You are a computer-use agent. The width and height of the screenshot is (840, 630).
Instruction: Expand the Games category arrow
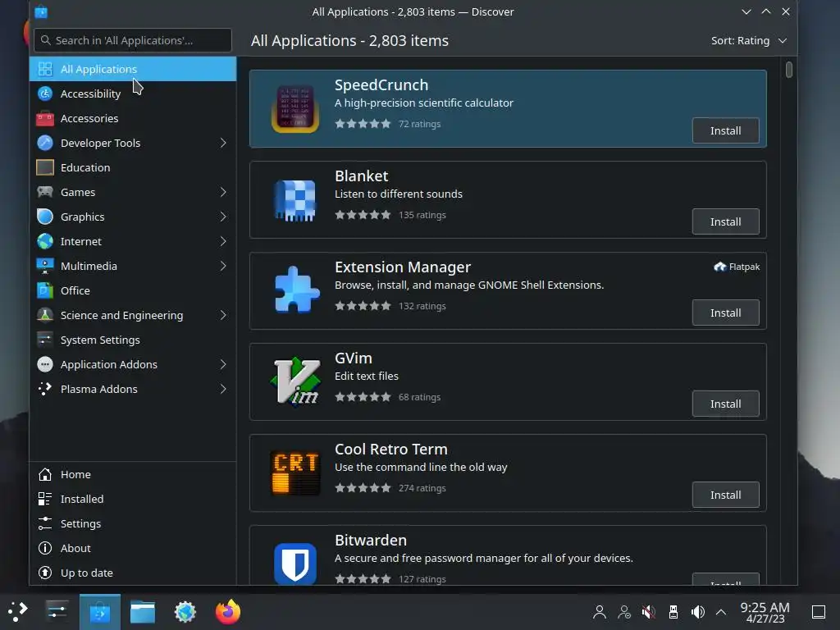click(223, 192)
